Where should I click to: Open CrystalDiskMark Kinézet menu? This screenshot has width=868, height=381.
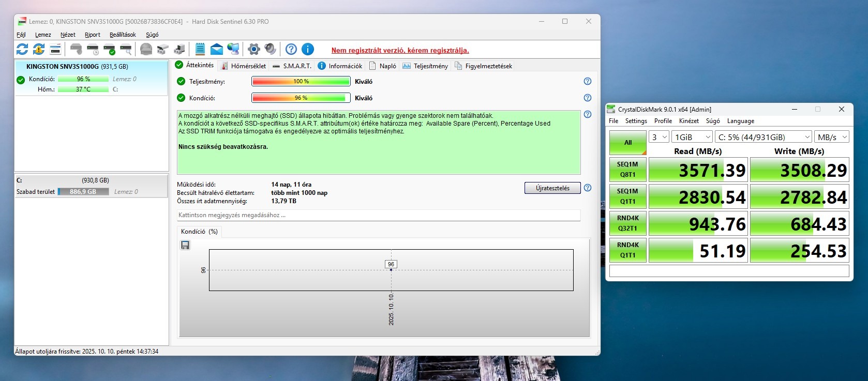[x=689, y=121]
